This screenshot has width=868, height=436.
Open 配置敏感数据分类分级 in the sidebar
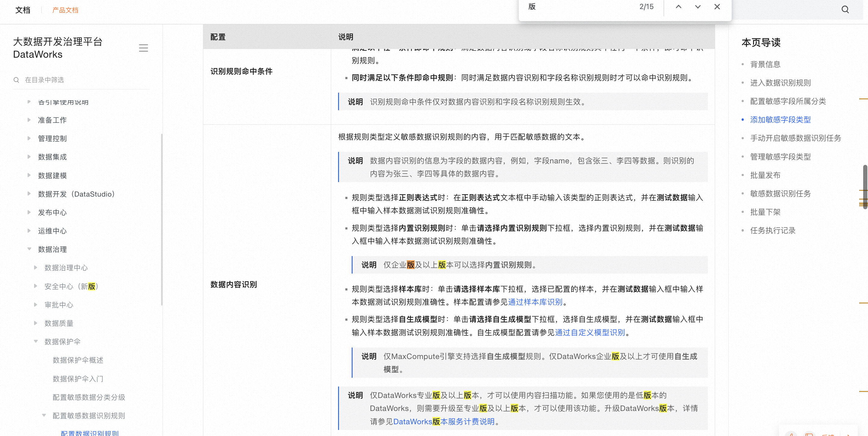click(x=89, y=397)
